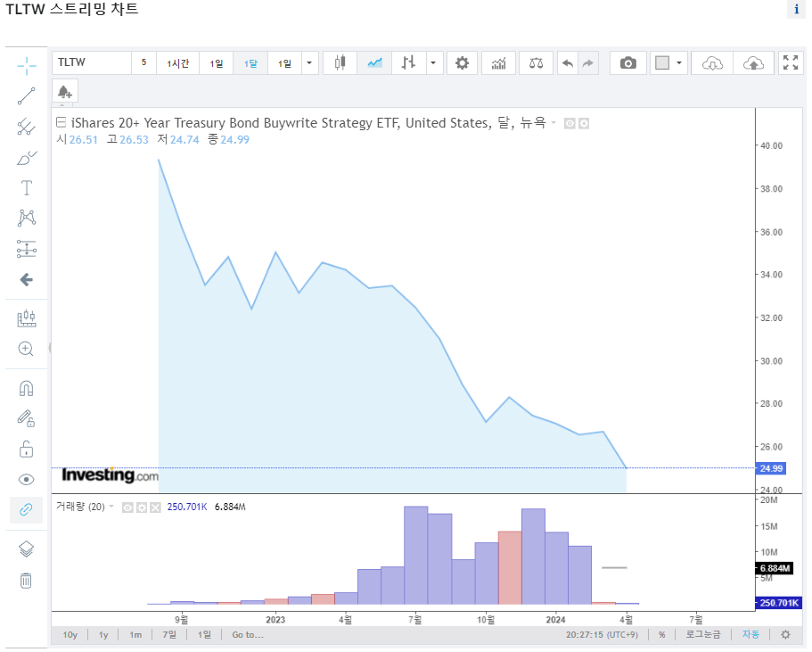Image resolution: width=812 pixels, height=652 pixels.
Task: Open the indicators panel
Action: [x=498, y=62]
